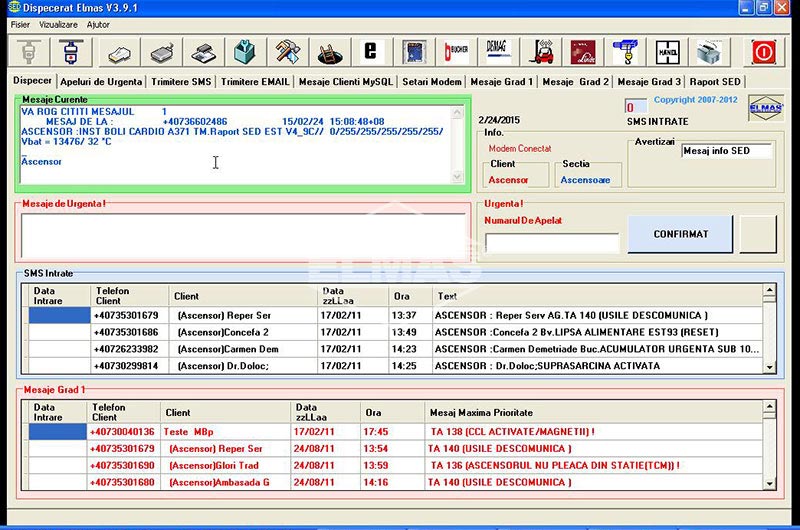This screenshot has width=800, height=530.
Task: Select the Dispecer tab
Action: click(33, 81)
